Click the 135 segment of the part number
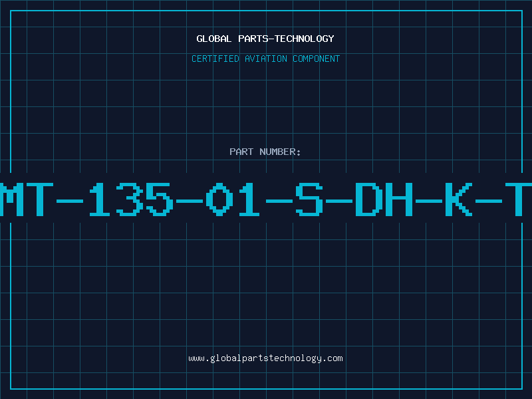 click(130, 199)
